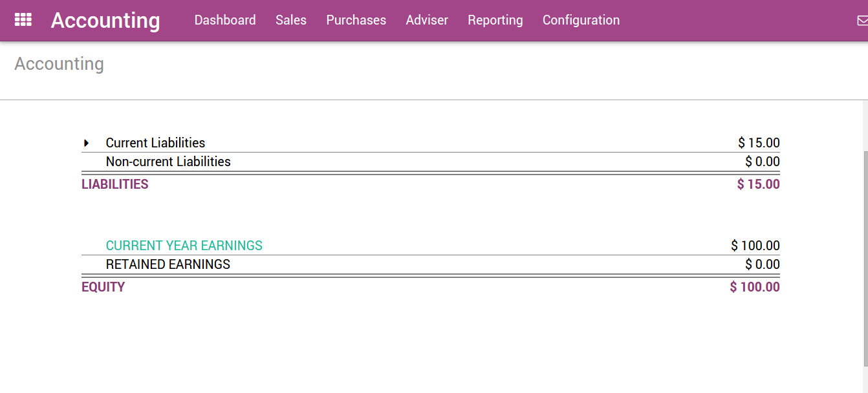Open the Sales menu
This screenshot has height=393, width=868.
tap(290, 20)
